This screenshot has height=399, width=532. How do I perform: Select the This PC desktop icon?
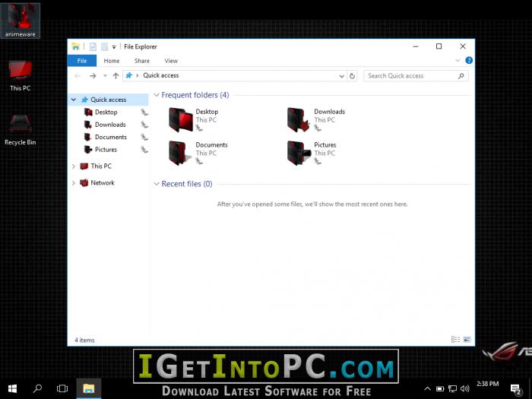tap(20, 76)
